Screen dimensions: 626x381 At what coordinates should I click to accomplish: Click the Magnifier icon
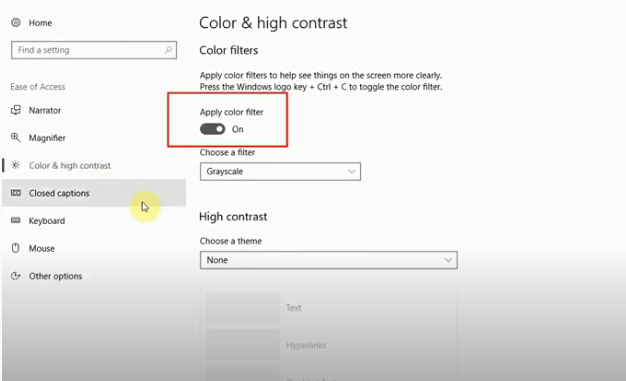click(x=16, y=138)
